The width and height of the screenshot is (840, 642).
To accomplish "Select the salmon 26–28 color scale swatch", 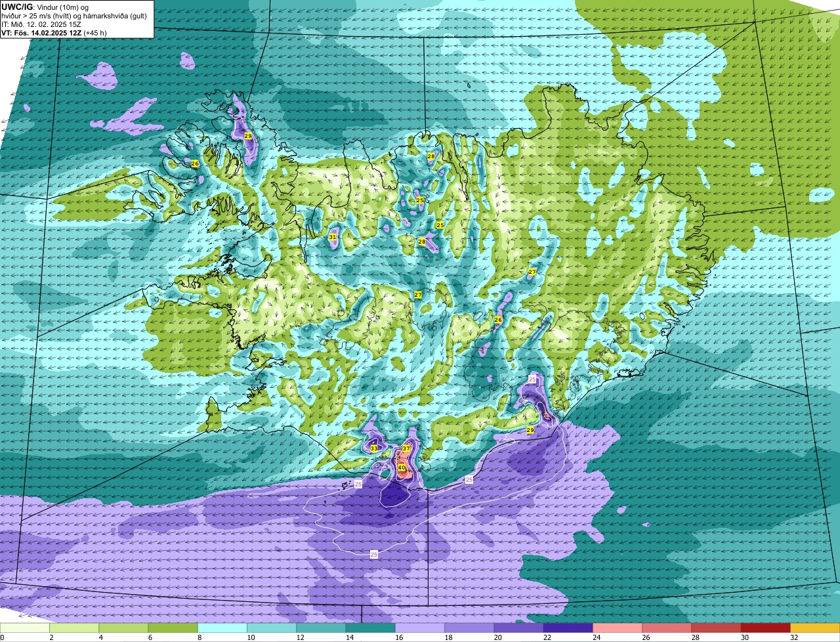I will click(x=667, y=628).
